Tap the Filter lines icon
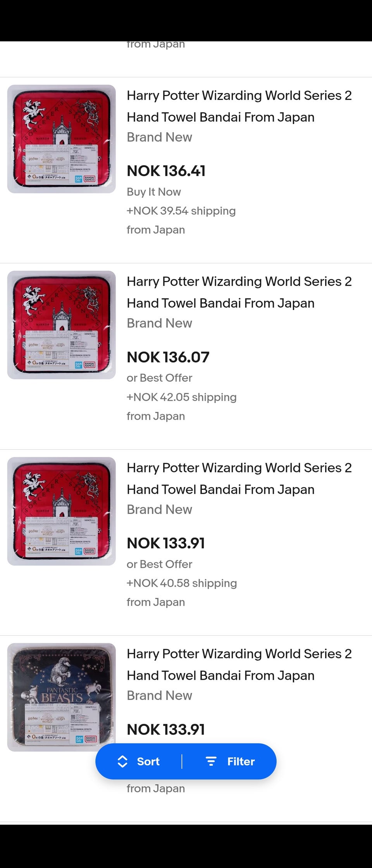The image size is (372, 868). click(211, 761)
